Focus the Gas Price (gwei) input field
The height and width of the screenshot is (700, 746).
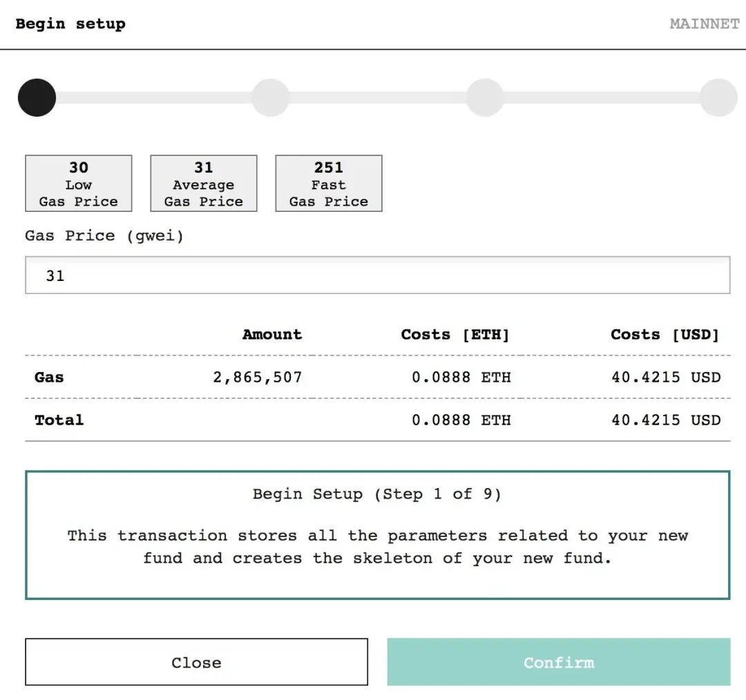click(377, 275)
